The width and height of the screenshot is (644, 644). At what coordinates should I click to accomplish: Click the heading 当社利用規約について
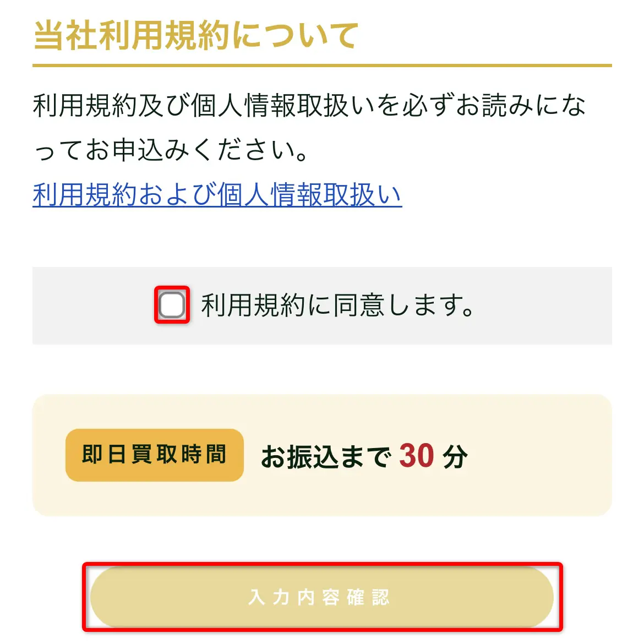196,36
